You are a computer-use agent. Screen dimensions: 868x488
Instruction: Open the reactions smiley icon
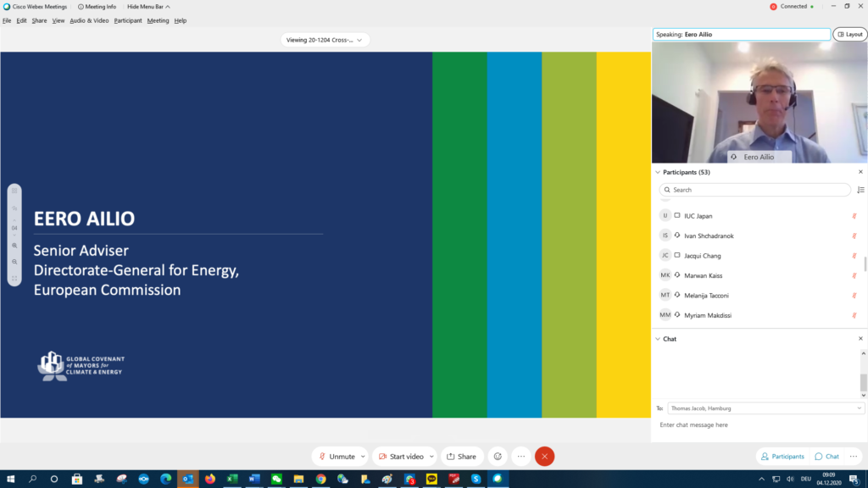coord(498,456)
